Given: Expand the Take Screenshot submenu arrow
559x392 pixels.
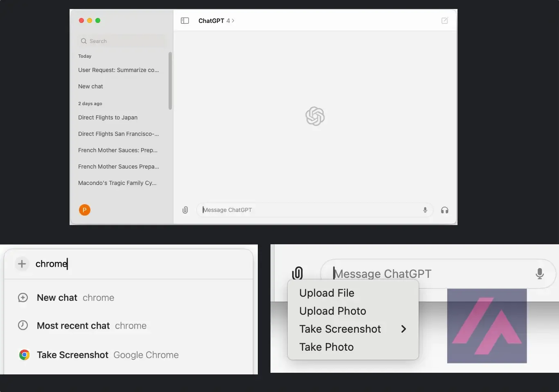Looking at the screenshot, I should tap(403, 329).
